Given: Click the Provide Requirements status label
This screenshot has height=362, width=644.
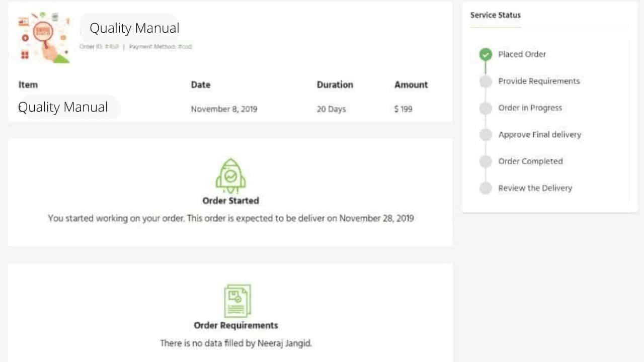Looking at the screenshot, I should tap(539, 81).
